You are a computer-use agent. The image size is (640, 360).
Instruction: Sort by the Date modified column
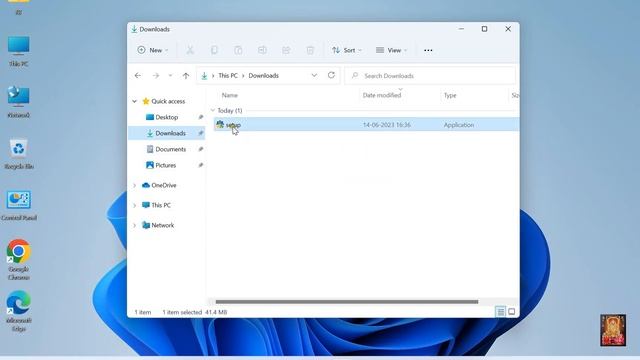[382, 95]
